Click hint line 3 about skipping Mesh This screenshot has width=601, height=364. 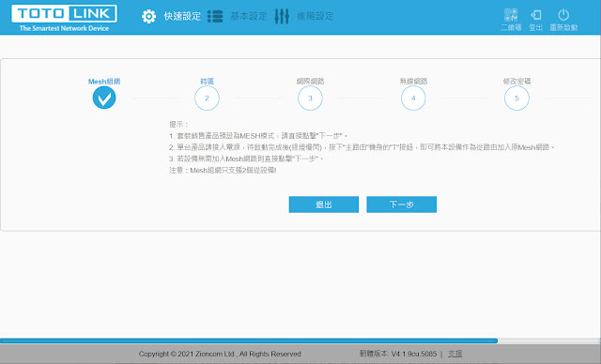click(x=247, y=159)
